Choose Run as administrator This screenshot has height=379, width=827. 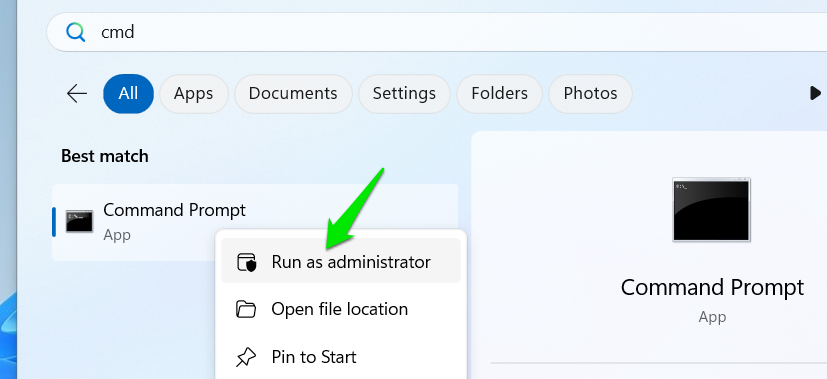coord(341,261)
